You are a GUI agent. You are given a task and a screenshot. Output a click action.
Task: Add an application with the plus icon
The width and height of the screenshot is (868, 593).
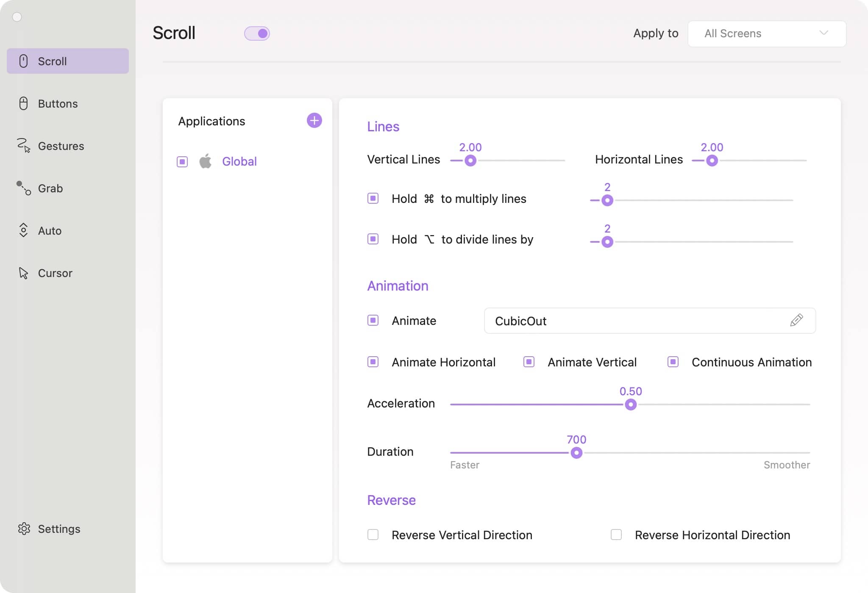click(x=314, y=121)
